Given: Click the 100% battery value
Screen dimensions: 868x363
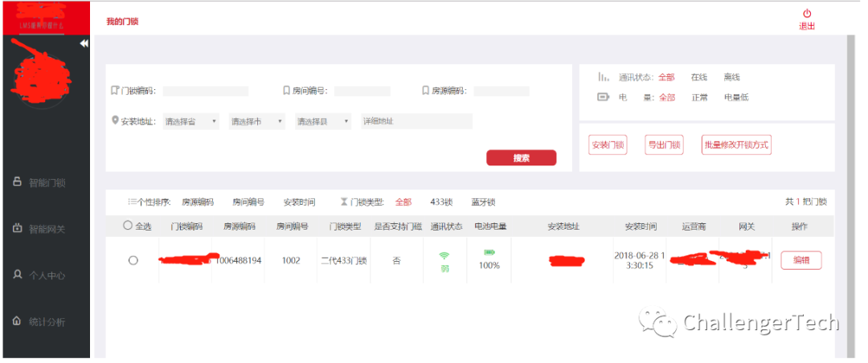Looking at the screenshot, I should [489, 265].
